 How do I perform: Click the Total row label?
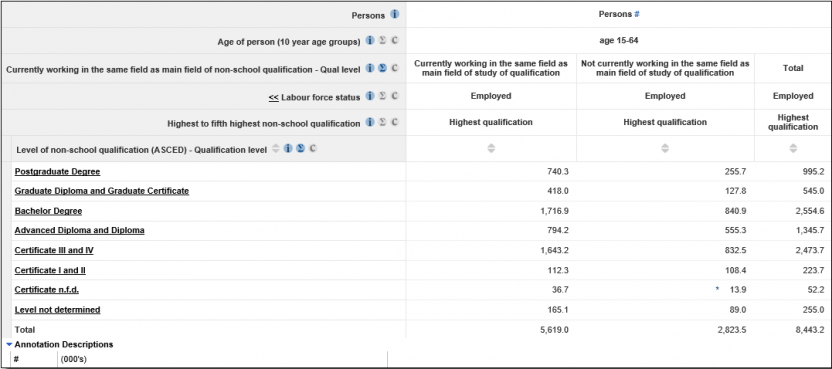pyautogui.click(x=24, y=330)
